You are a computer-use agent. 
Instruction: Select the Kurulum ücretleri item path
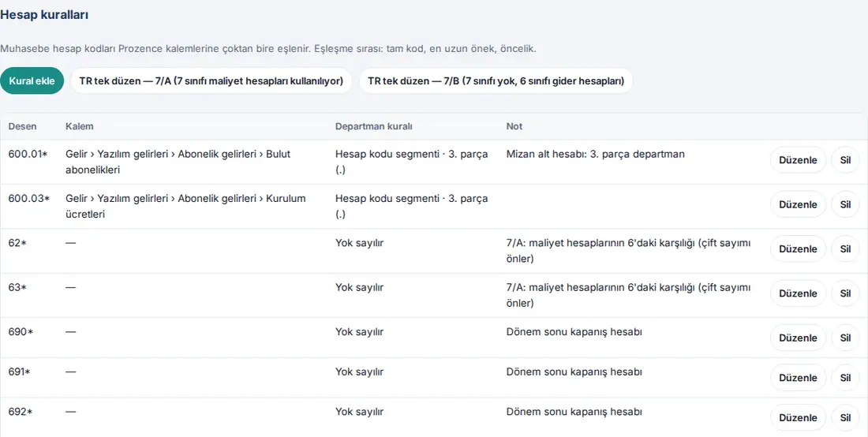click(185, 207)
